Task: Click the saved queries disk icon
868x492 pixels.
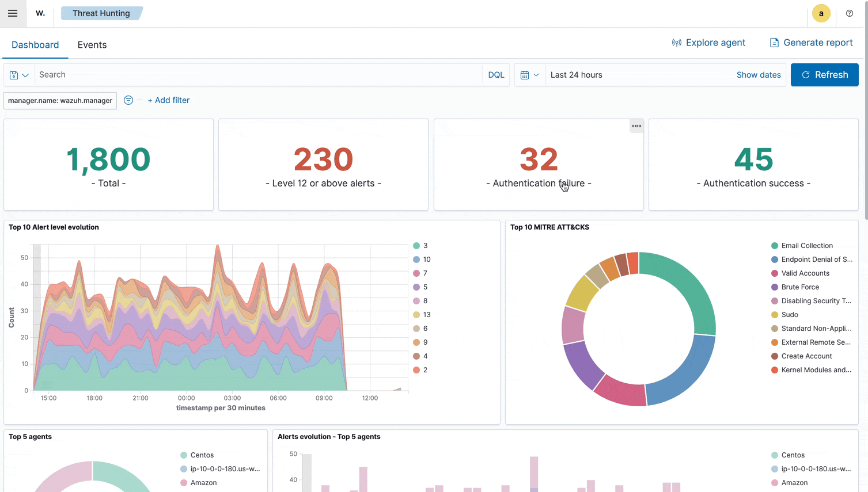Action: tap(14, 75)
